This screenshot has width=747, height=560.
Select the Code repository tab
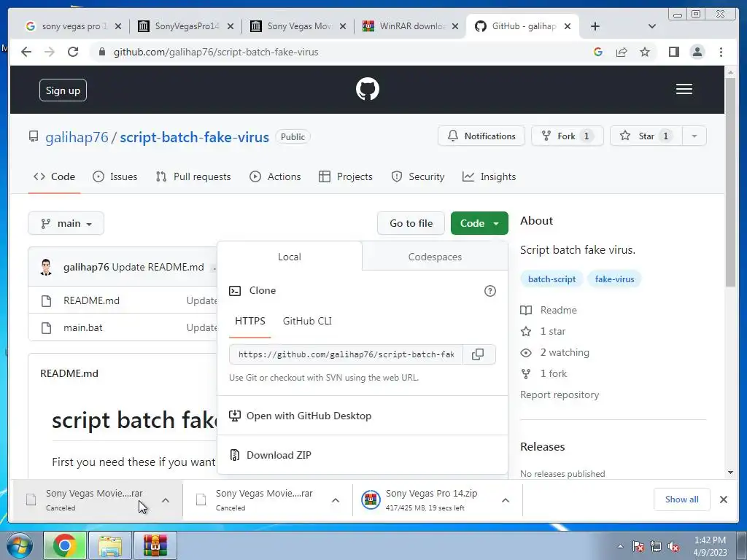point(54,176)
